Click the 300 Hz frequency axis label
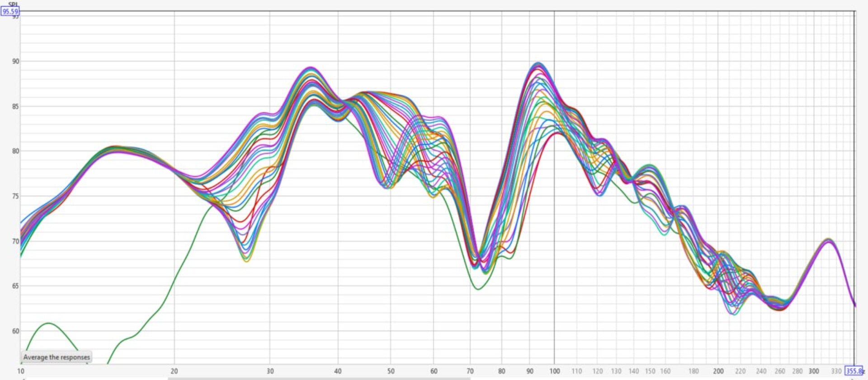868x380 pixels. (814, 371)
